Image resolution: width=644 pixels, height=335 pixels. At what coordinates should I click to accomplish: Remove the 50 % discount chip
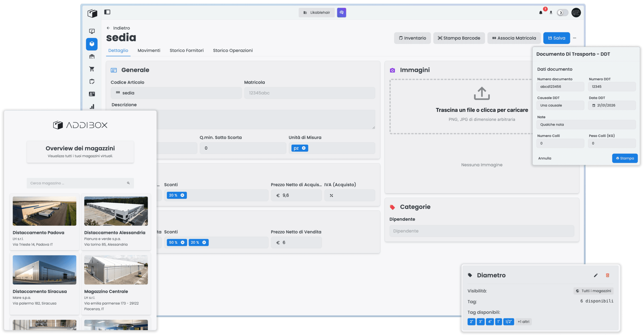click(183, 242)
